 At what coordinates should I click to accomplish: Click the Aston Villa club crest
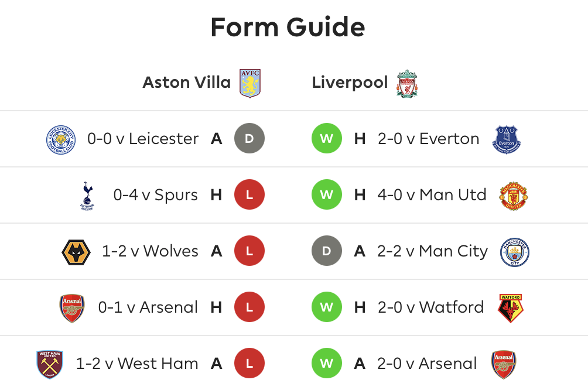click(250, 83)
